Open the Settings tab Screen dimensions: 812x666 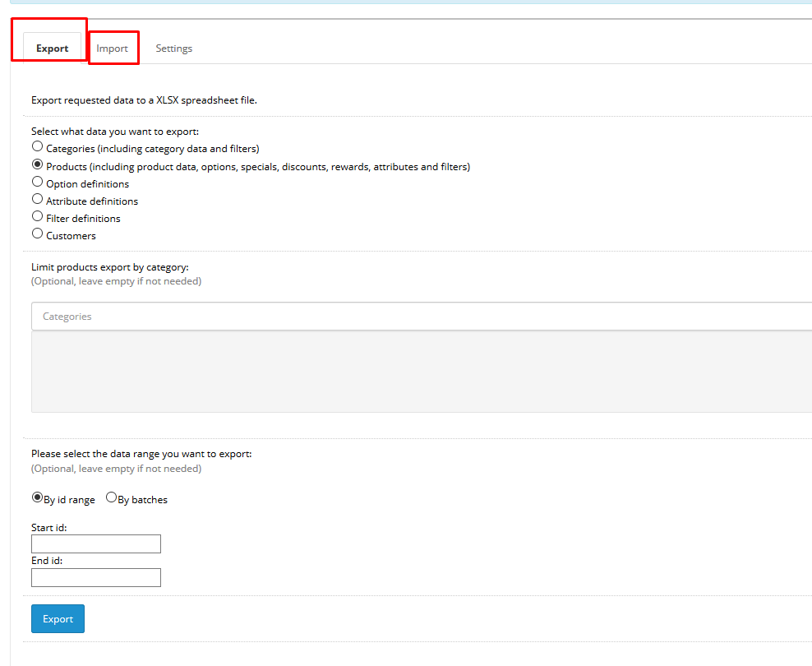(x=173, y=49)
